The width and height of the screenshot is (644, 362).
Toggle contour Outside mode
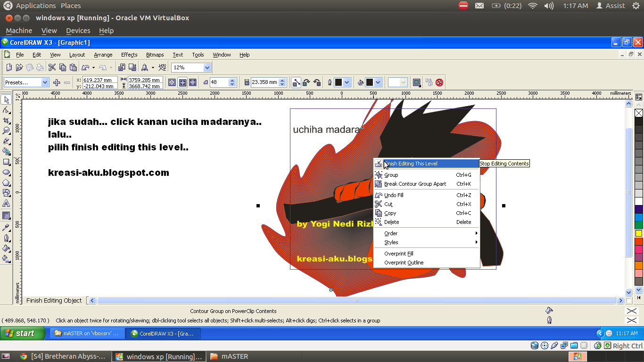tap(193, 82)
